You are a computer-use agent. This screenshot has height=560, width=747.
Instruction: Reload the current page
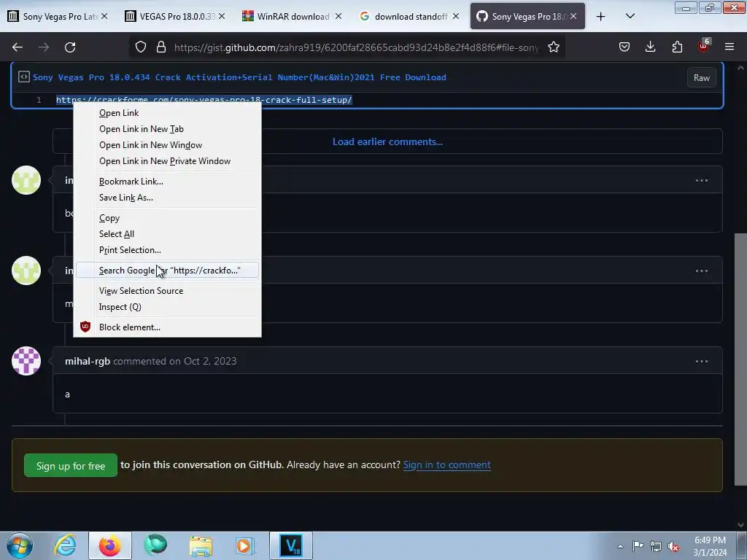(x=70, y=47)
